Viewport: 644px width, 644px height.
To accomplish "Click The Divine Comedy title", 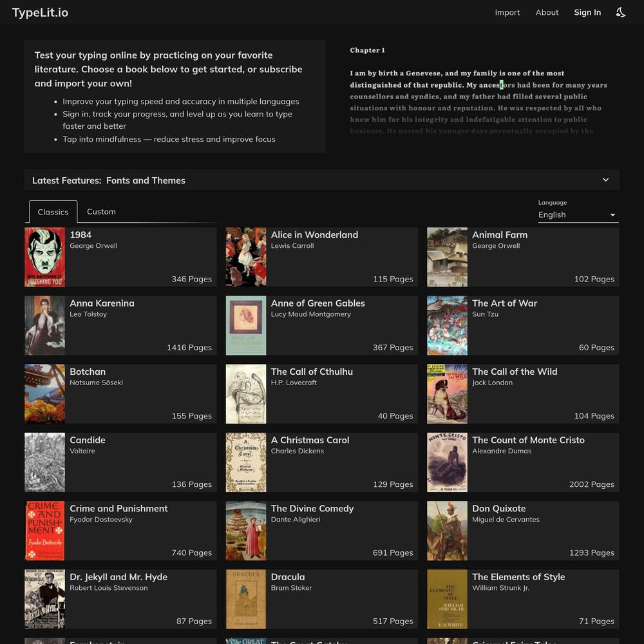I will pos(312,509).
